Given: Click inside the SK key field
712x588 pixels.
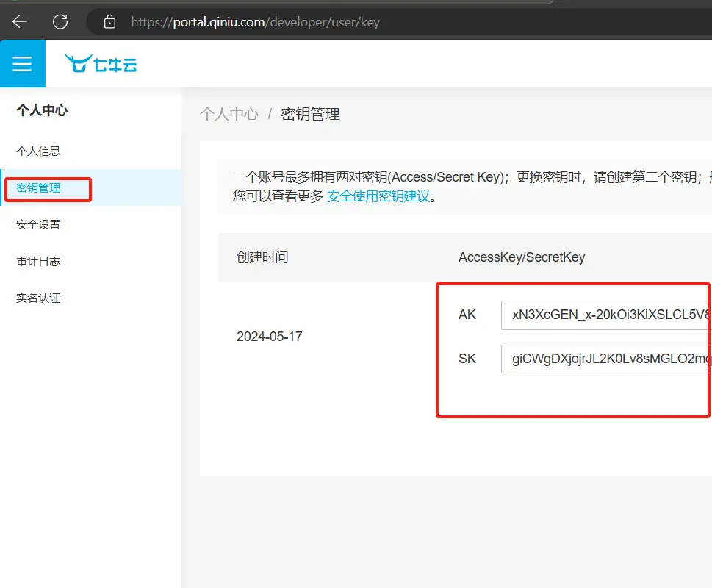Looking at the screenshot, I should tap(606, 359).
